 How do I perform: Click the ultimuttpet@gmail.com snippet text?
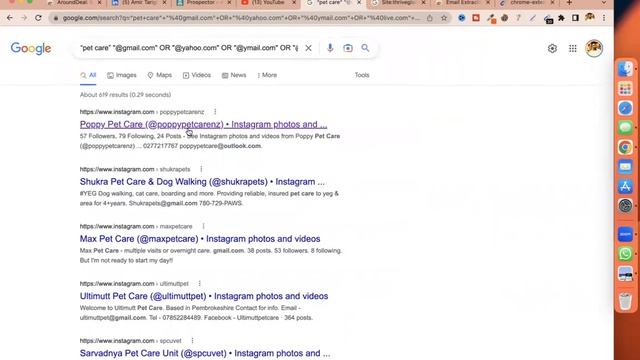point(113,318)
